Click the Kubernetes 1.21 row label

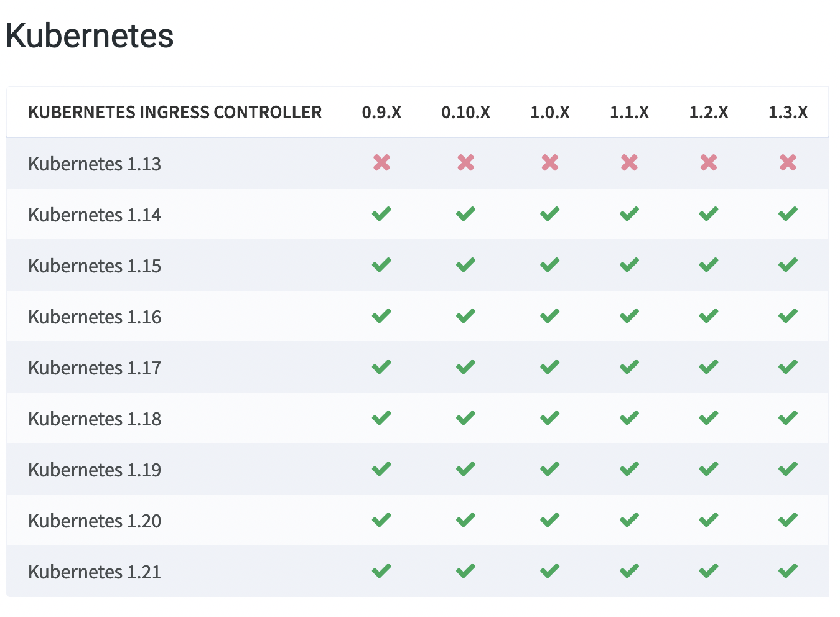coord(95,572)
